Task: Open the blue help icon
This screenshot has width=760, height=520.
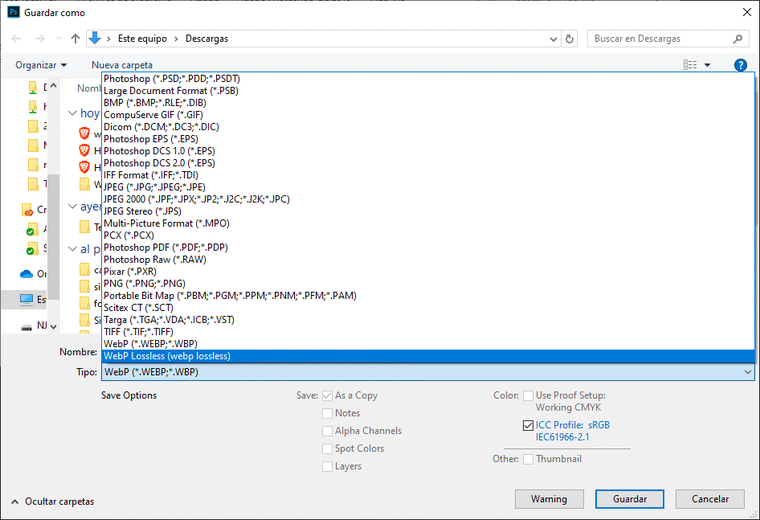Action: pos(740,65)
